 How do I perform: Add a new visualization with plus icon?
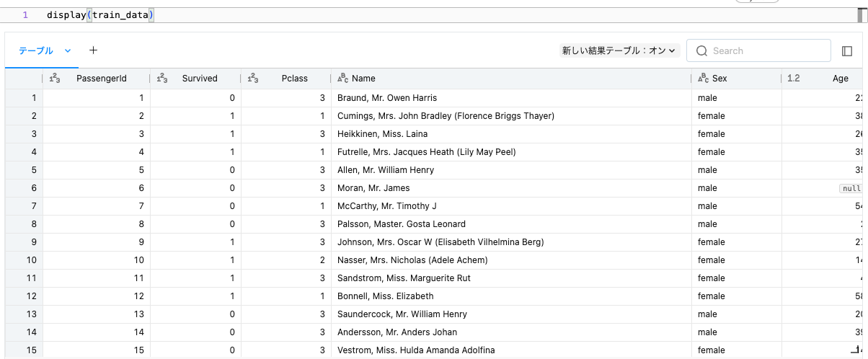point(93,50)
